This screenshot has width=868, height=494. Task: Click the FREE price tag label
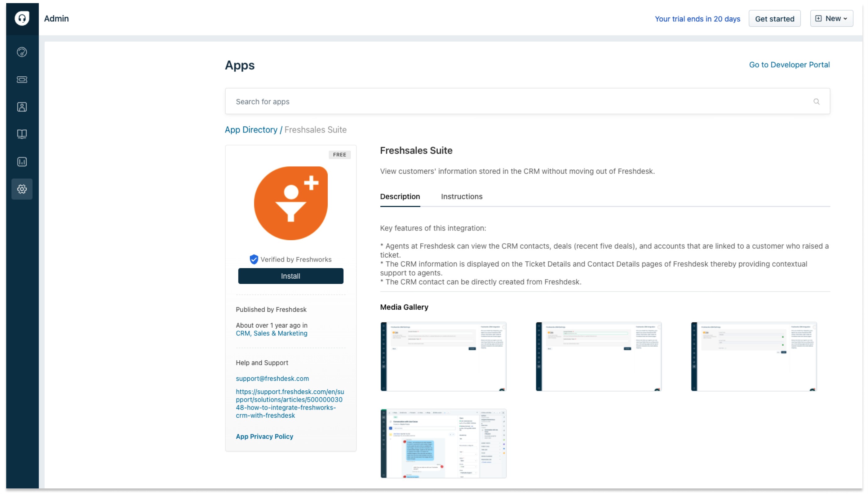pos(340,155)
